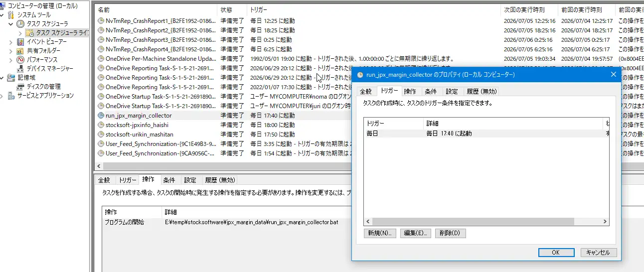Click the 記憶域 storage icon
Viewport: 644px width, 272px height.
pyautogui.click(x=11, y=78)
